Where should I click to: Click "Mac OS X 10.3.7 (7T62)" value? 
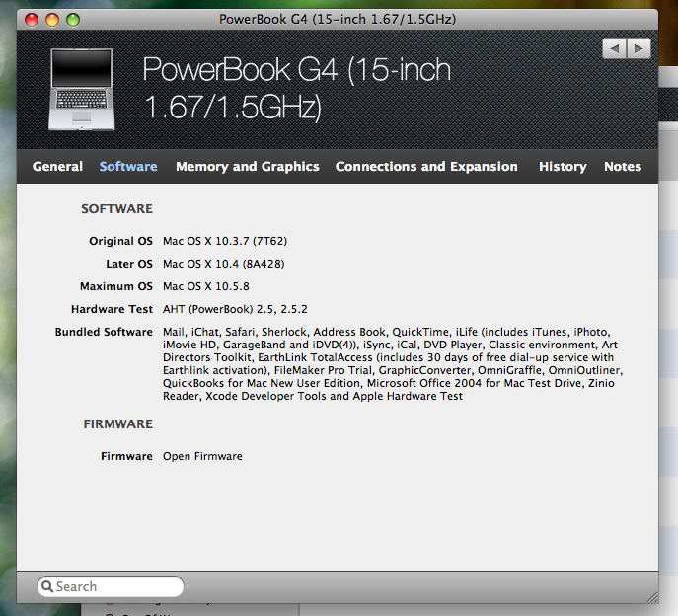(x=225, y=241)
